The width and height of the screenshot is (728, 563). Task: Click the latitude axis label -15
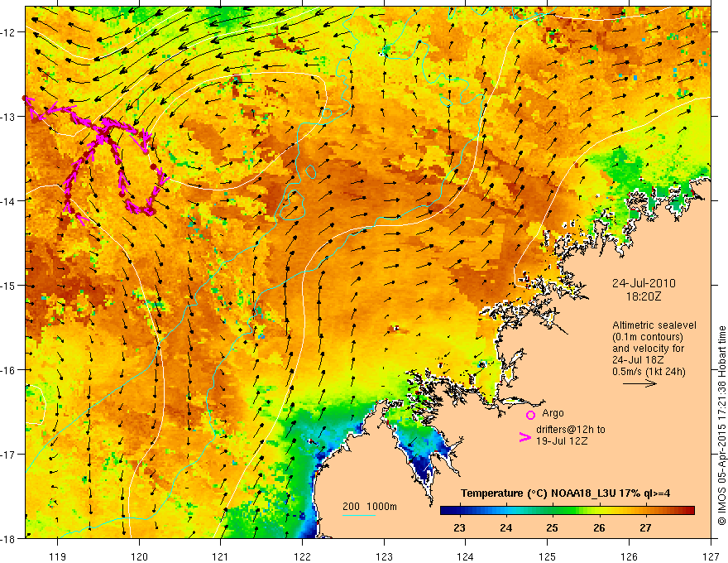click(x=8, y=286)
